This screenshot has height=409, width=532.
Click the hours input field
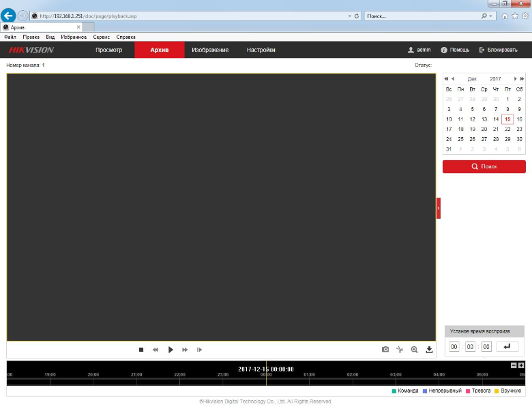(x=454, y=346)
